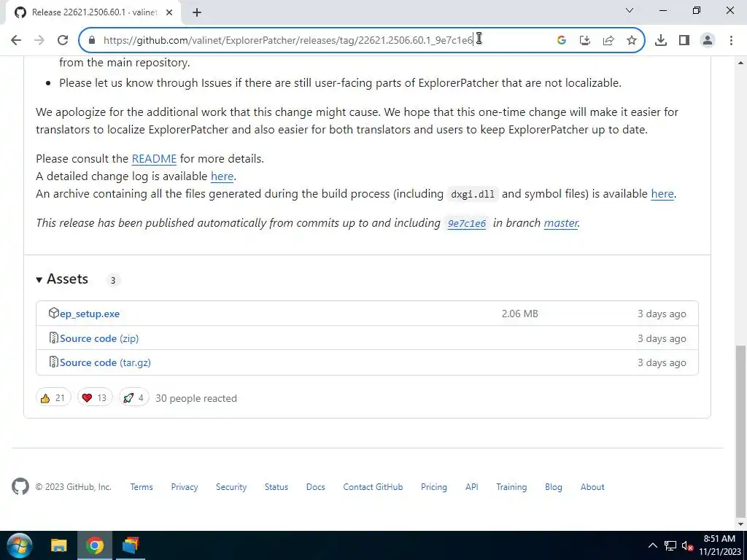The width and height of the screenshot is (747, 560).
Task: Open the Terms footer link
Action: pos(142,487)
